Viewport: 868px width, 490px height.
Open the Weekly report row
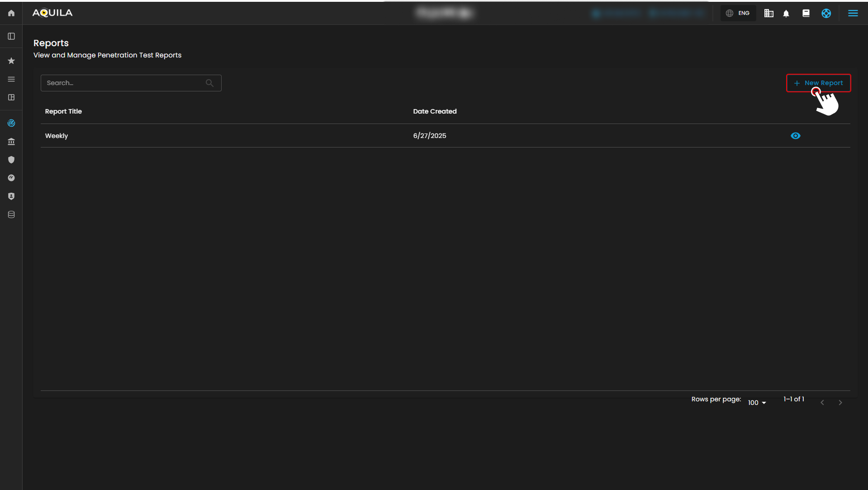pyautogui.click(x=57, y=136)
